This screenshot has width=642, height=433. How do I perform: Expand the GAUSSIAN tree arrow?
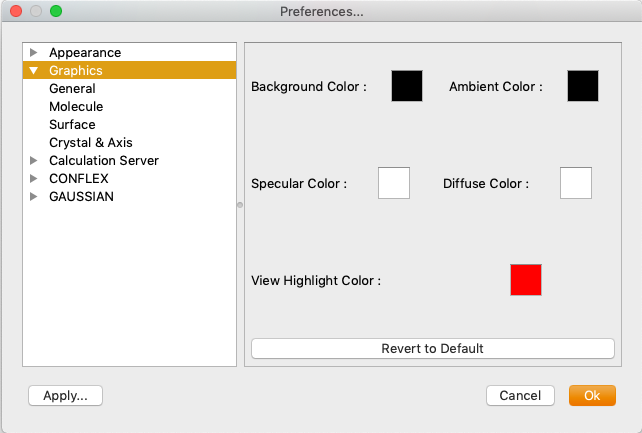34,197
